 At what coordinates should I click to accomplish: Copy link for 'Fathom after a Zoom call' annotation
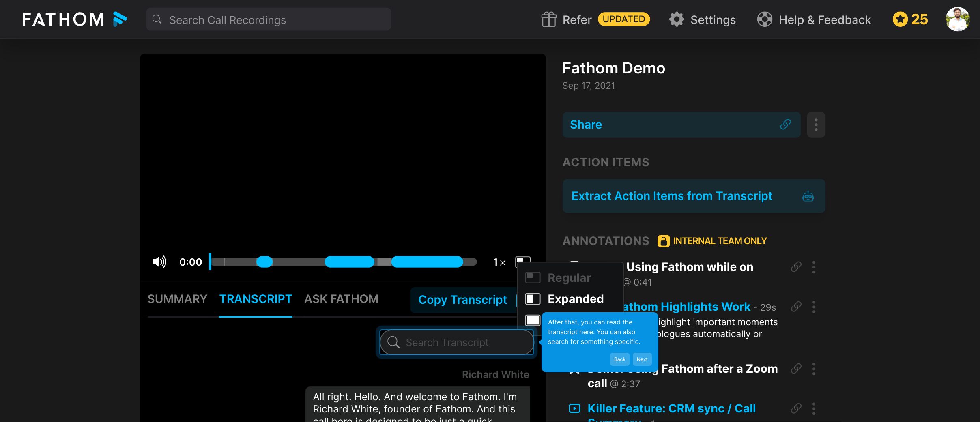click(796, 369)
